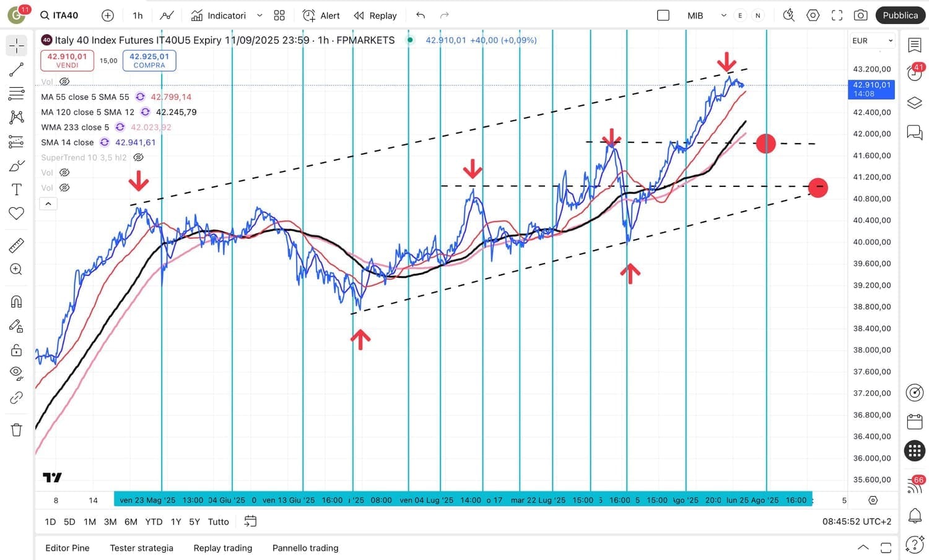Click the drawing link/sync tool icon
This screenshot has width=929, height=560.
tap(17, 398)
